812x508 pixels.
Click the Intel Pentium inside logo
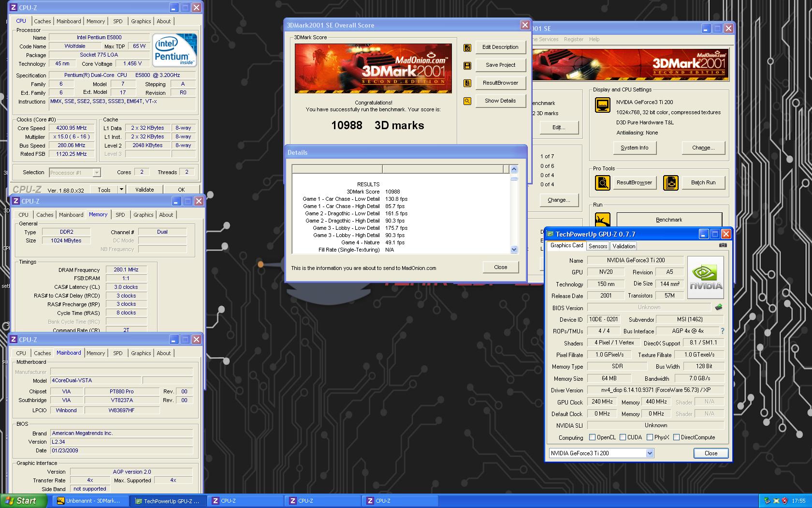(175, 50)
